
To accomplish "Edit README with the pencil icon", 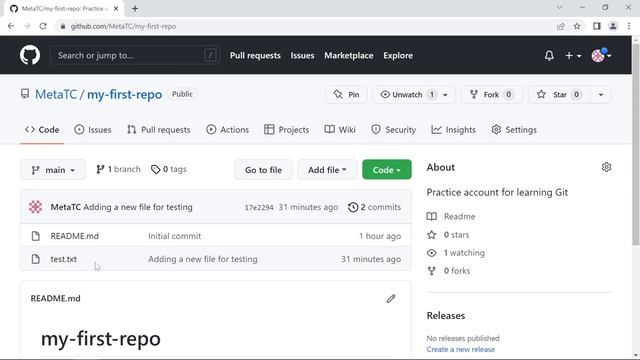I will coord(391,299).
